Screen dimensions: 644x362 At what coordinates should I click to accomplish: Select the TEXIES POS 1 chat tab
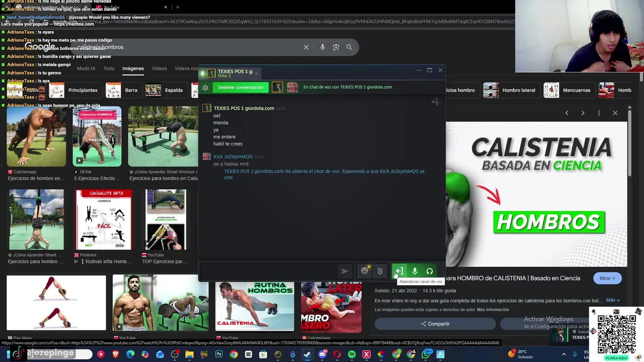point(229,73)
